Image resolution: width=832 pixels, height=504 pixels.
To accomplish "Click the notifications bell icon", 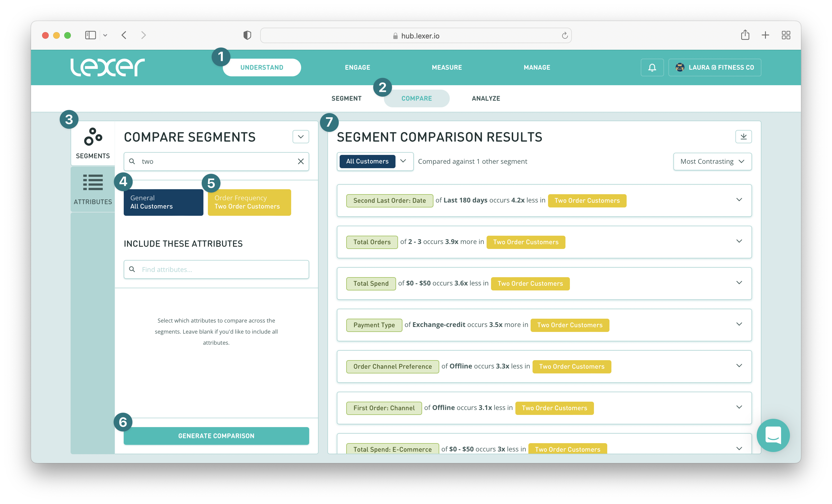I will tap(652, 67).
